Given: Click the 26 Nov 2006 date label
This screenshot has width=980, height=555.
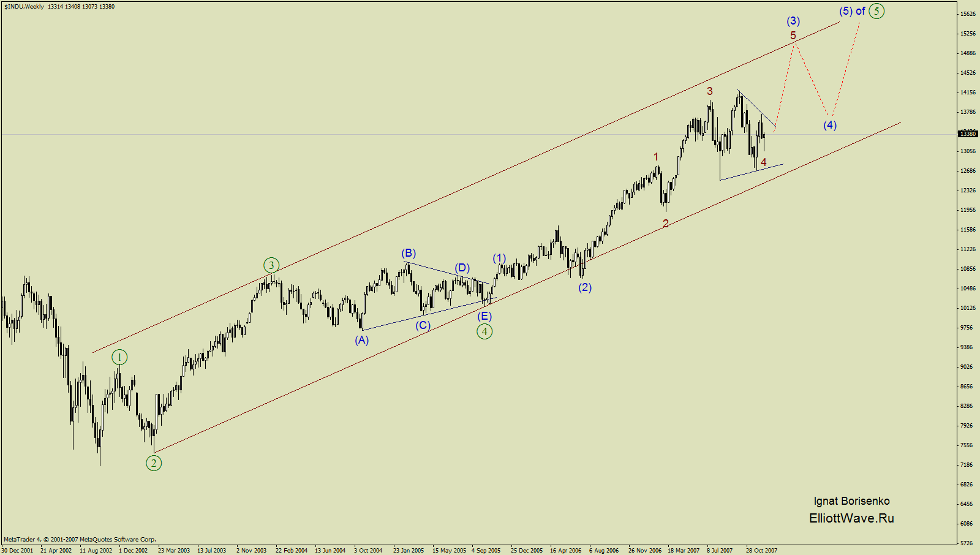Looking at the screenshot, I should tap(645, 551).
